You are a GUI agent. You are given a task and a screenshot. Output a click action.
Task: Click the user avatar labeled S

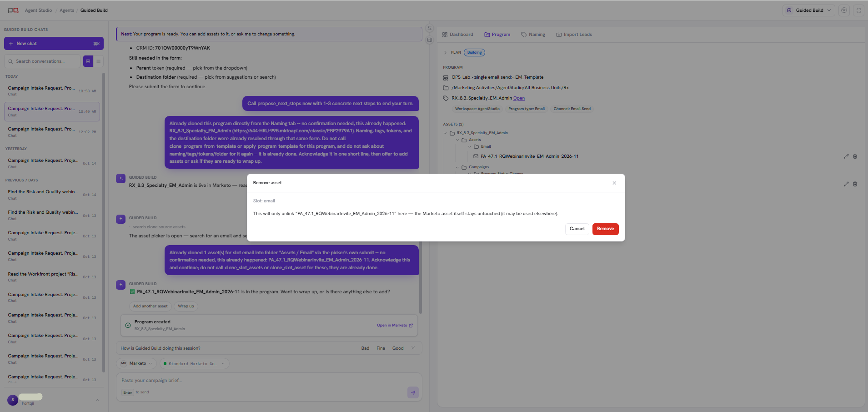tap(13, 400)
